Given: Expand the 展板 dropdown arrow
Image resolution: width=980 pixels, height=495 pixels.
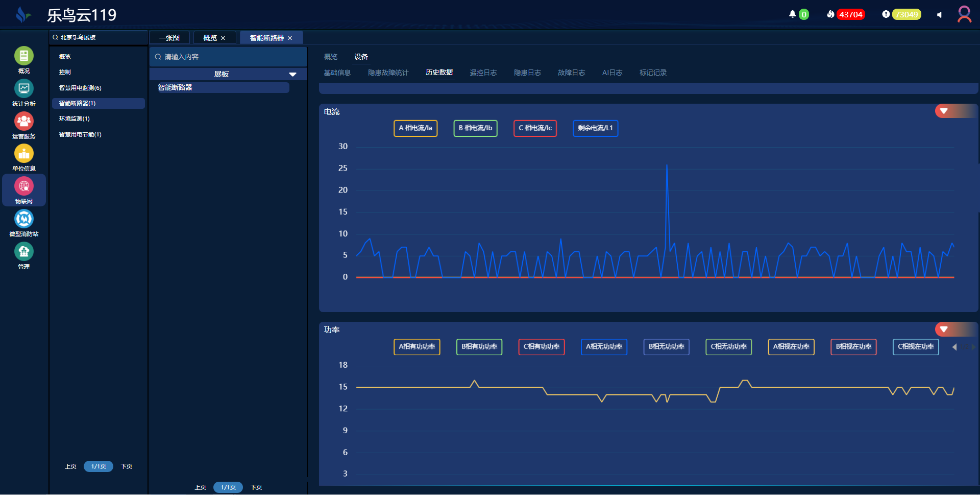Looking at the screenshot, I should 292,75.
